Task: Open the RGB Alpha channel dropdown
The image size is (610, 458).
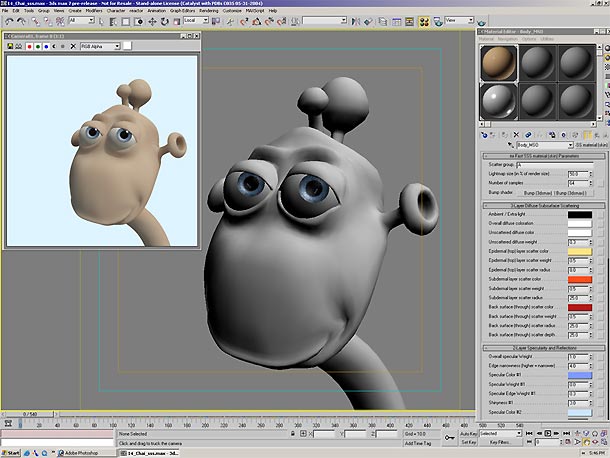Action: 100,46
